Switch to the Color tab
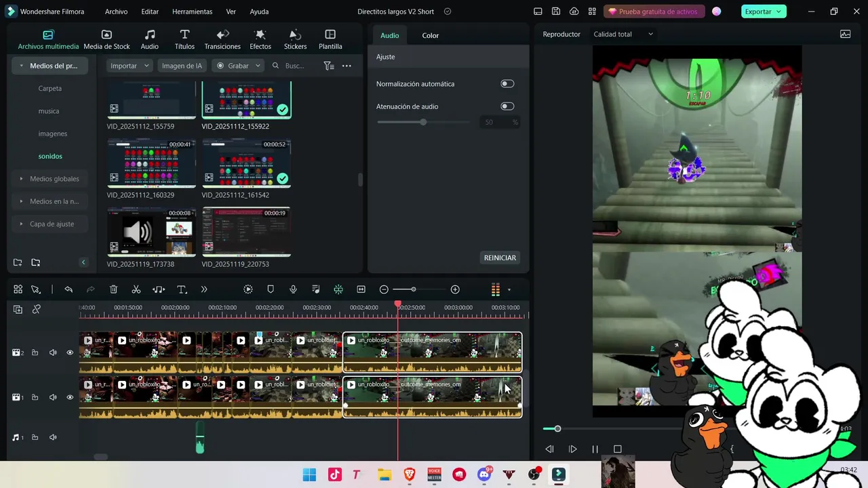This screenshot has height=488, width=868. [x=431, y=35]
